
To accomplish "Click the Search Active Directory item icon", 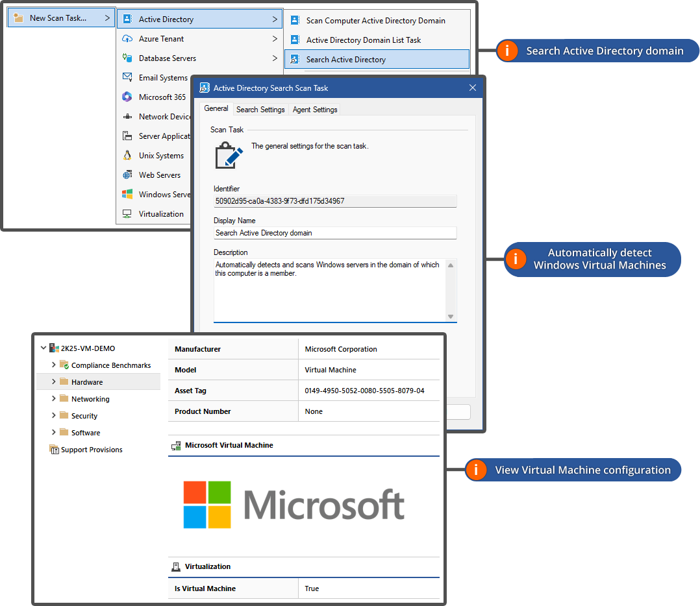I will 295,59.
